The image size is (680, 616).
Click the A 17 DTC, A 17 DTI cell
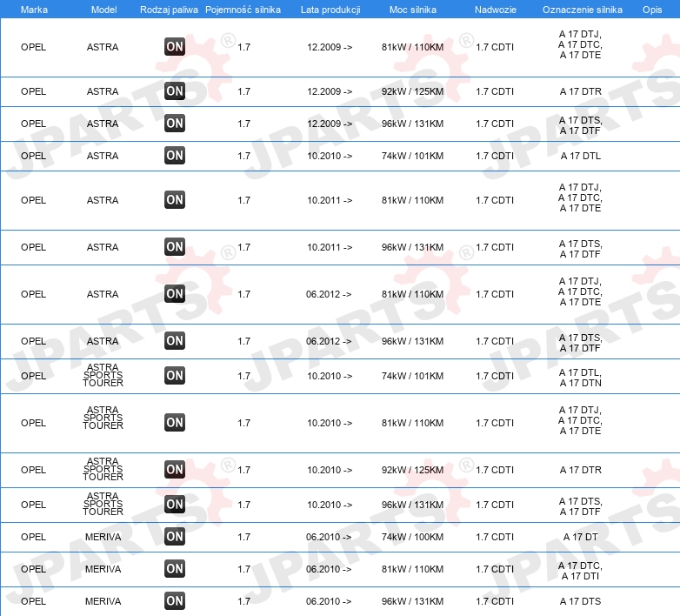click(x=581, y=571)
